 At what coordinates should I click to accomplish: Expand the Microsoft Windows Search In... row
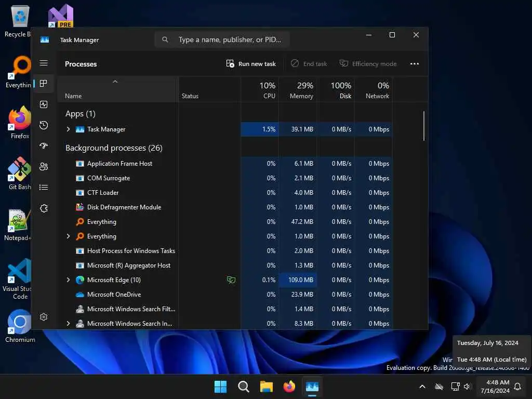click(68, 324)
